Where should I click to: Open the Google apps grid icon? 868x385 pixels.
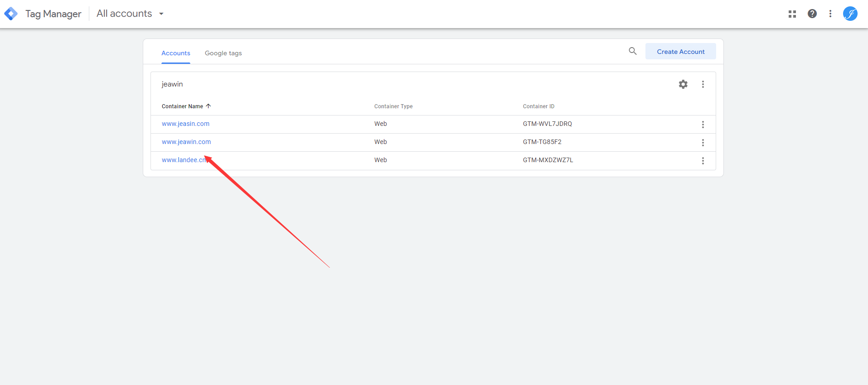(792, 14)
